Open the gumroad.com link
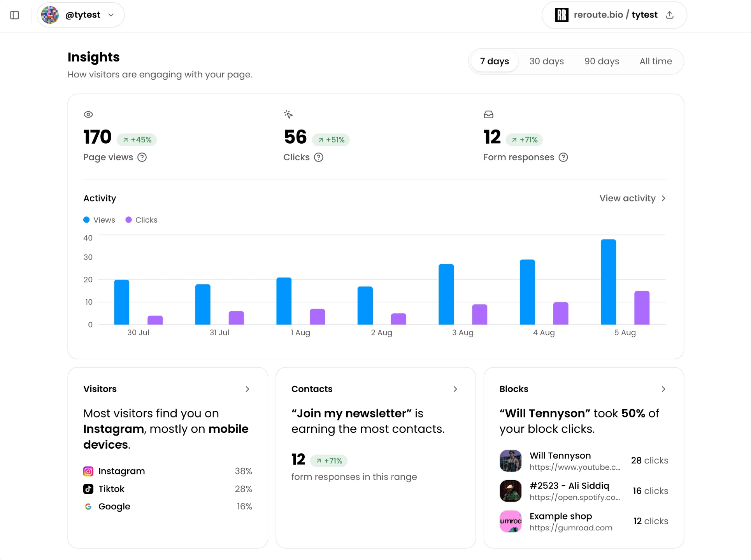Screen dimensions: 751x560 [x=571, y=528]
